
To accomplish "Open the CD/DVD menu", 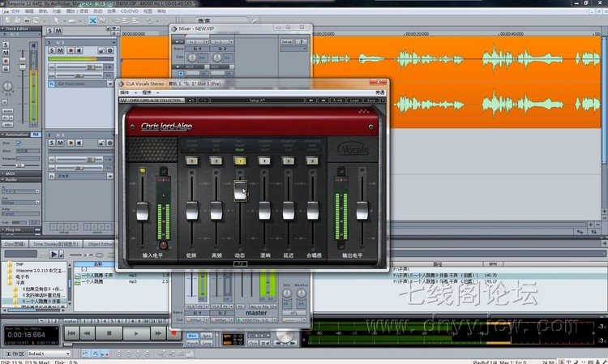I will 130,11.
